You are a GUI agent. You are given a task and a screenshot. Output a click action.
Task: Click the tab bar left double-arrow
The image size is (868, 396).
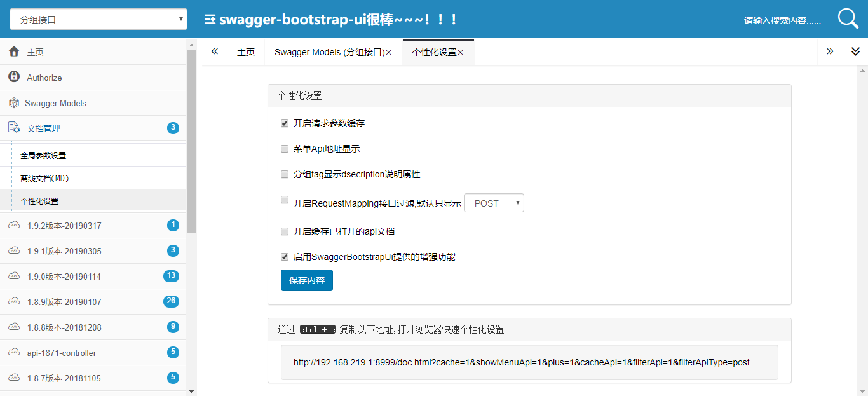(215, 51)
